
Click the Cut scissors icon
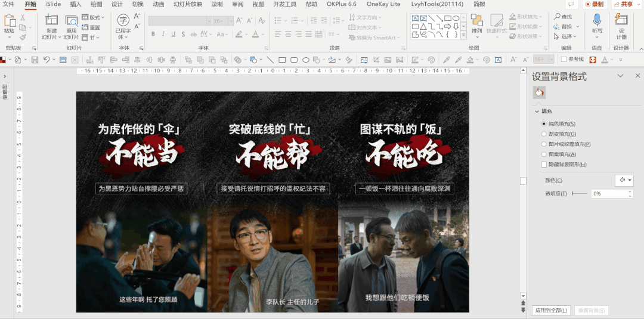[23, 18]
